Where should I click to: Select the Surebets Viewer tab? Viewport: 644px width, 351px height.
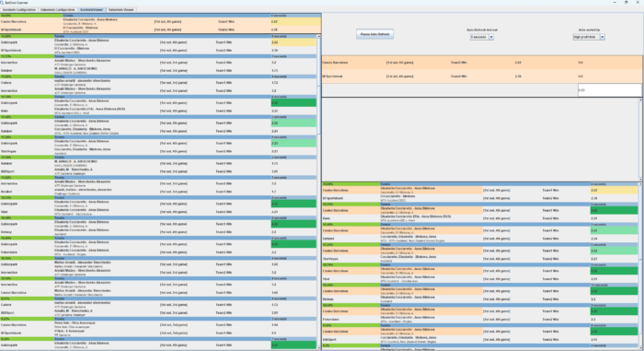coord(92,9)
